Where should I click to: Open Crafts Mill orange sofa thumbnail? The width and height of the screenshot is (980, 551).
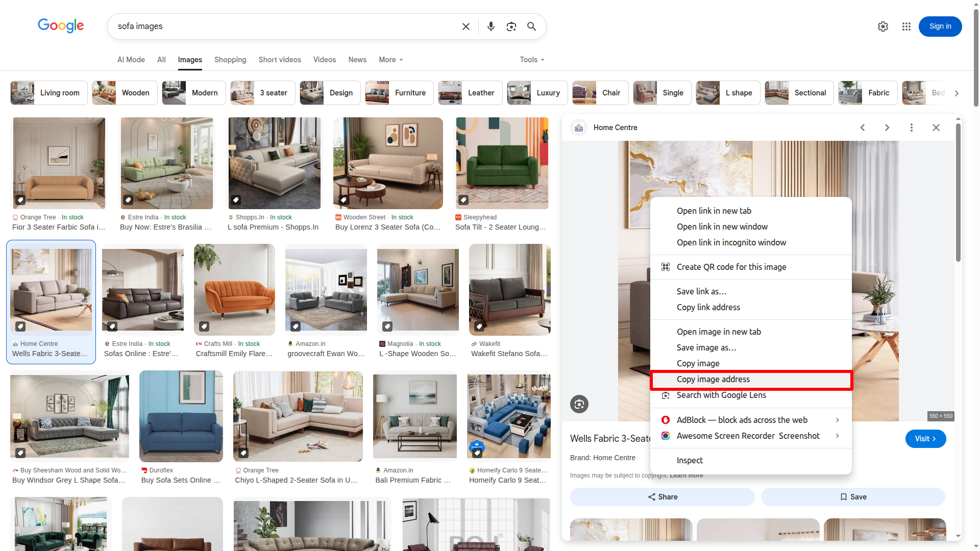coord(234,290)
